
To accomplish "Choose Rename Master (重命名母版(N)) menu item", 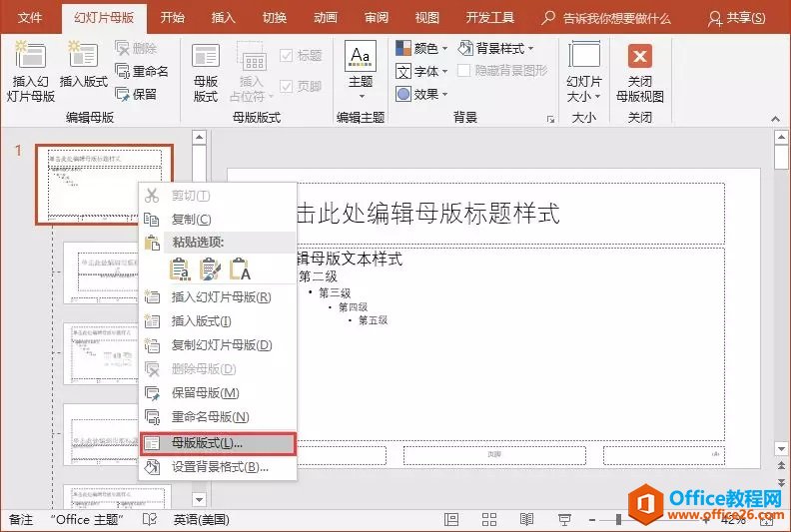I will [x=218, y=417].
